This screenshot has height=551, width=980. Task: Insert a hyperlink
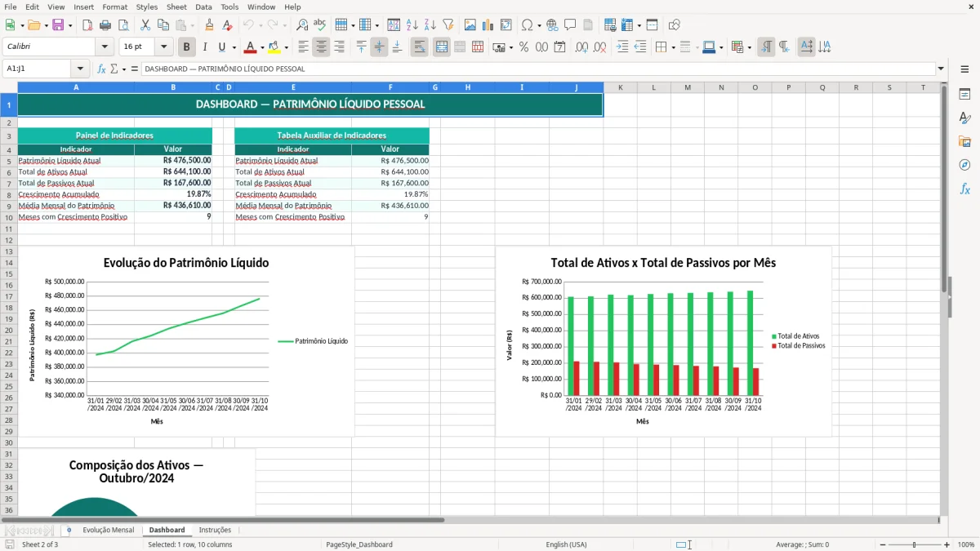pos(552,25)
